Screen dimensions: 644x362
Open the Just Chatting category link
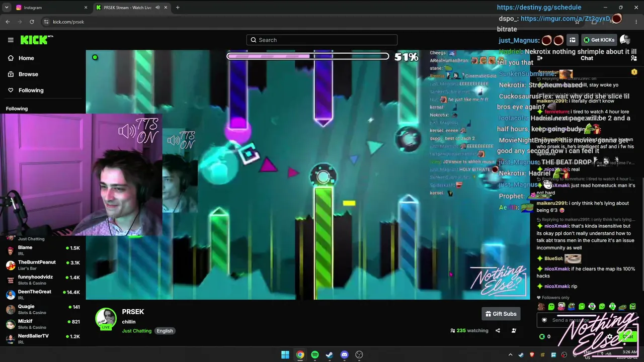tap(136, 331)
